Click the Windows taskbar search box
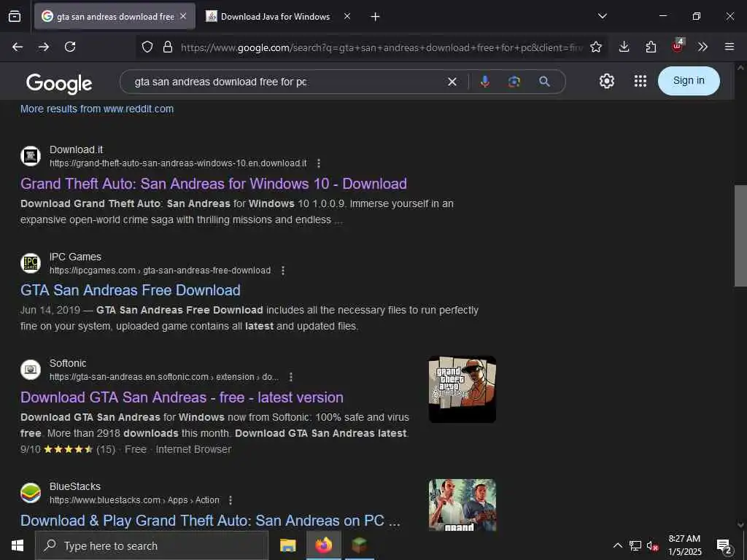The image size is (747, 560). (x=152, y=545)
